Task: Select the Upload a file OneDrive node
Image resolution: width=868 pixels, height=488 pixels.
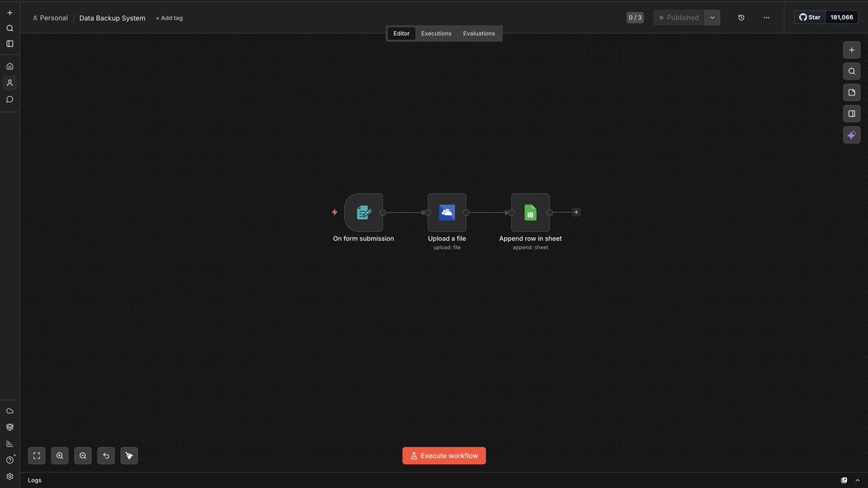Action: (447, 213)
